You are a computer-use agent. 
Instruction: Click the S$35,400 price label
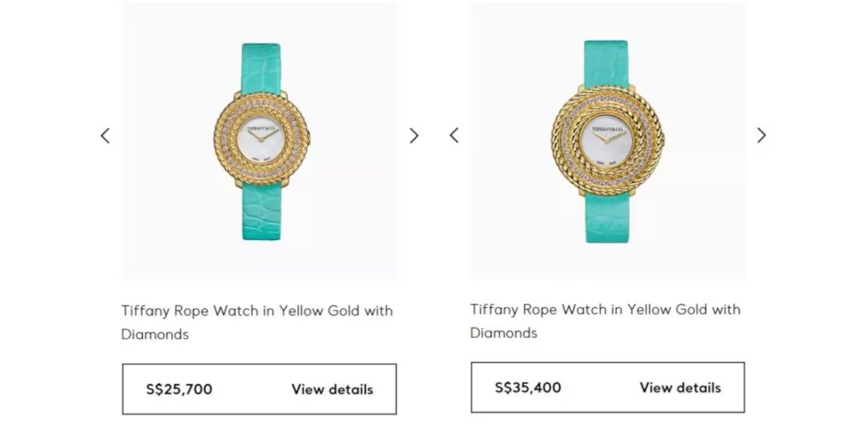coord(527,388)
